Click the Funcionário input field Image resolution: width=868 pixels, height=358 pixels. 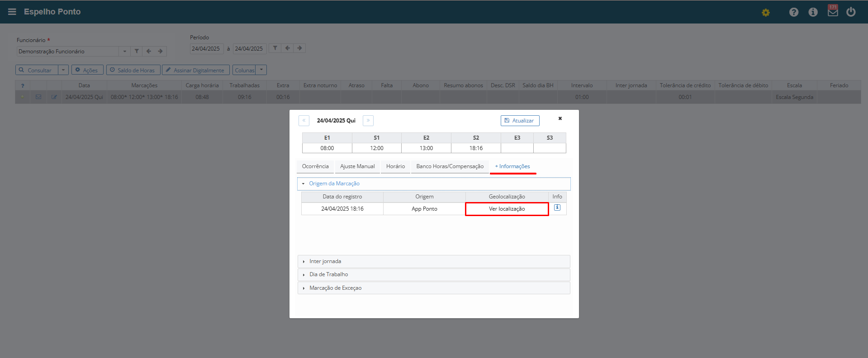click(68, 51)
